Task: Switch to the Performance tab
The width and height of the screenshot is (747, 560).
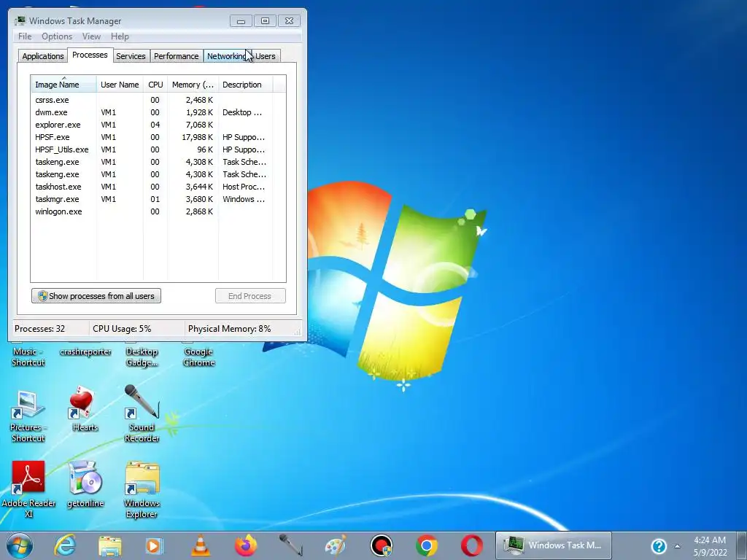Action: [177, 55]
